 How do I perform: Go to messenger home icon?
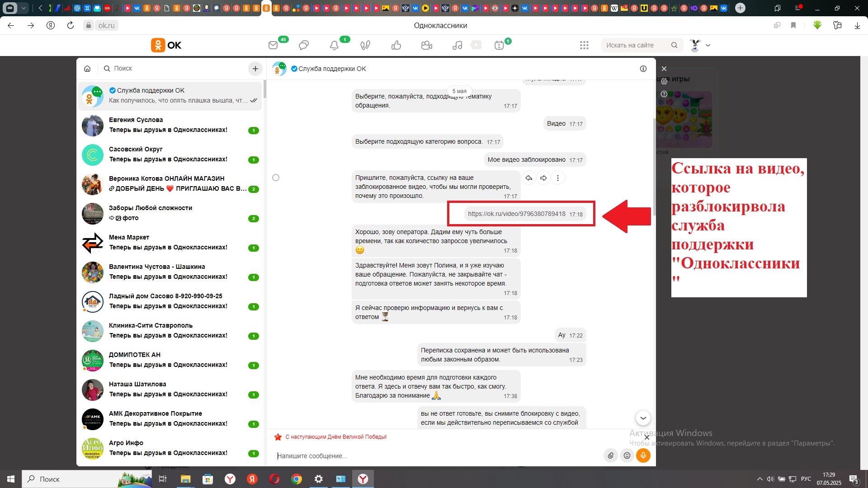[87, 69]
